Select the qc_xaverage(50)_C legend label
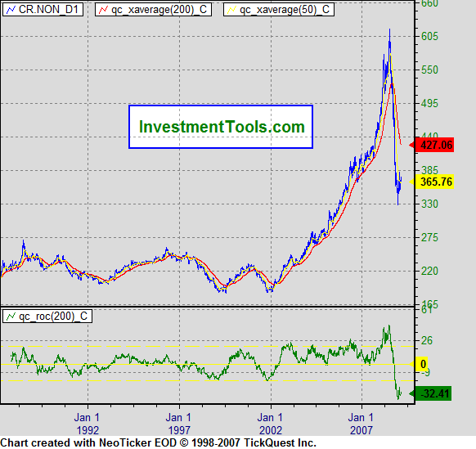This screenshot has height=449, width=476. pos(285,10)
